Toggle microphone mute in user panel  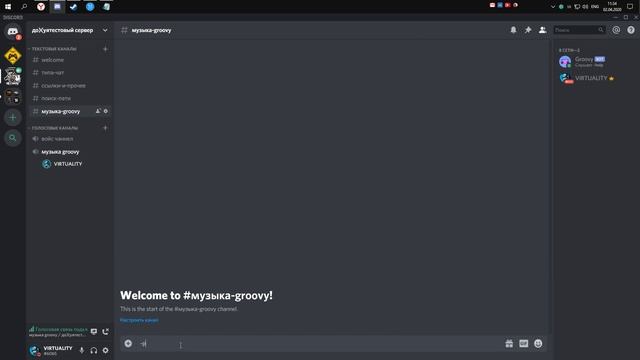tap(82, 350)
